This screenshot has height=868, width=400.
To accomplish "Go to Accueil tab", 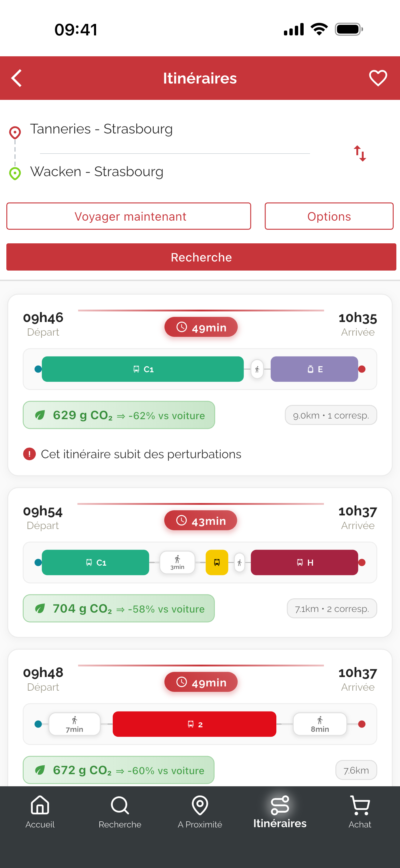I will coord(40,812).
